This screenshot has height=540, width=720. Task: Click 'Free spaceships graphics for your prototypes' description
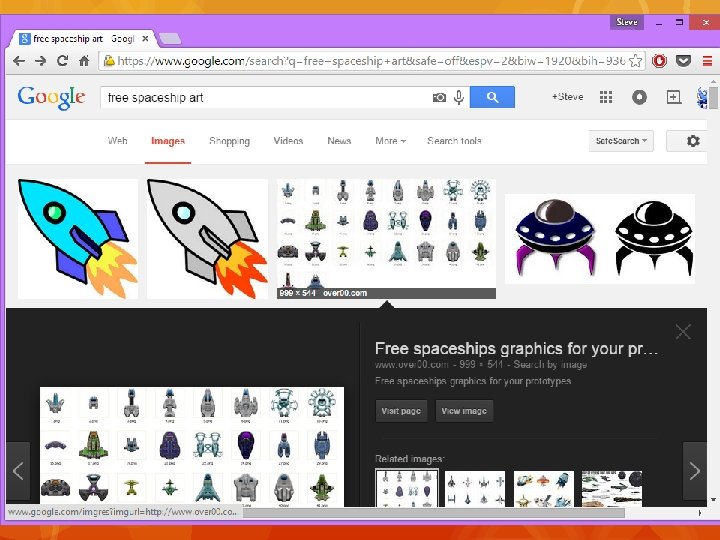click(473, 381)
